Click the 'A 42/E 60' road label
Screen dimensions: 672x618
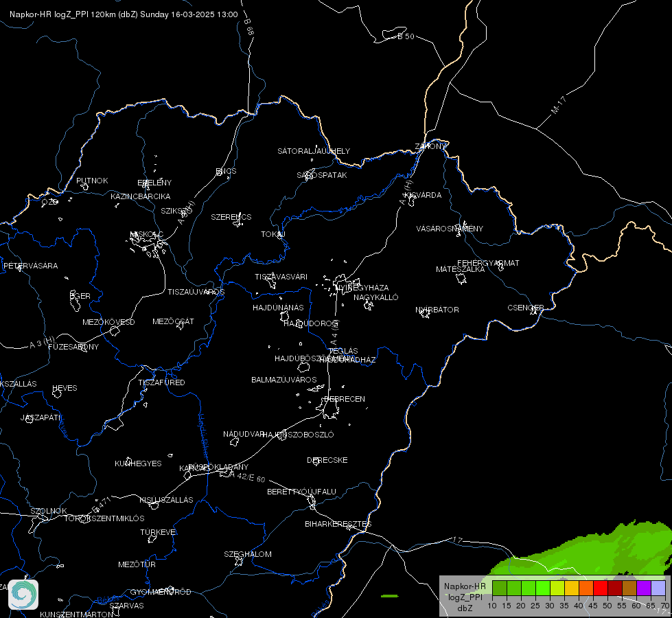click(x=247, y=477)
